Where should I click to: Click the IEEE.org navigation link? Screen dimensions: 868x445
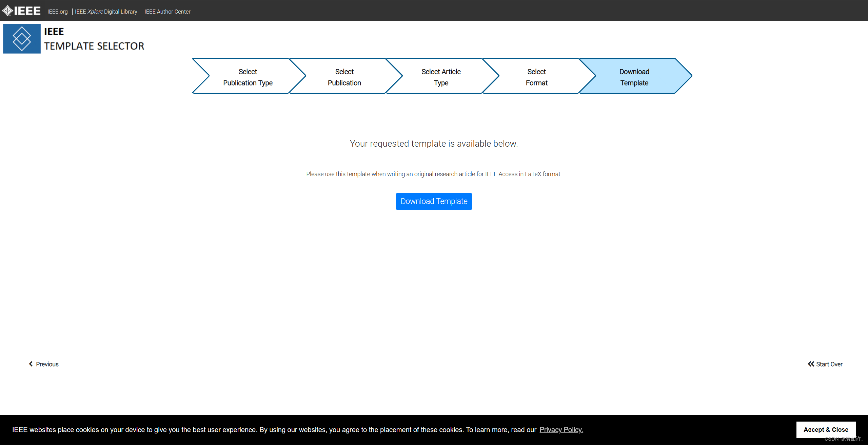(x=57, y=11)
